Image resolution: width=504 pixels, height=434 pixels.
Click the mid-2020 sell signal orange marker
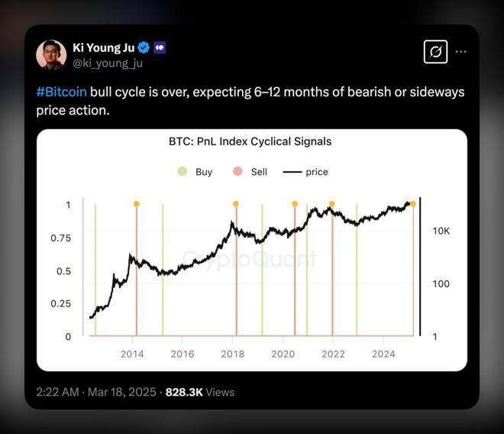295,204
